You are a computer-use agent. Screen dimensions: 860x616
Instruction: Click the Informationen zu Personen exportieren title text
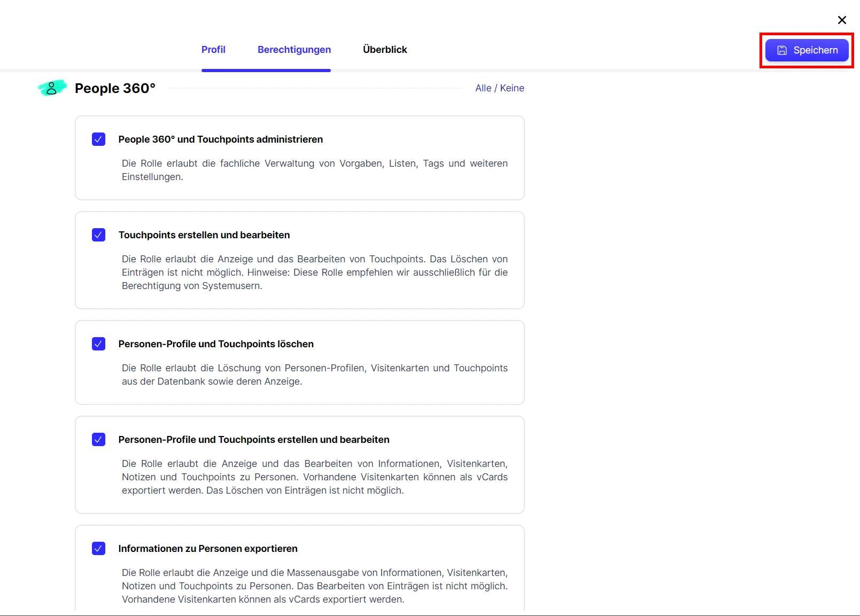208,549
